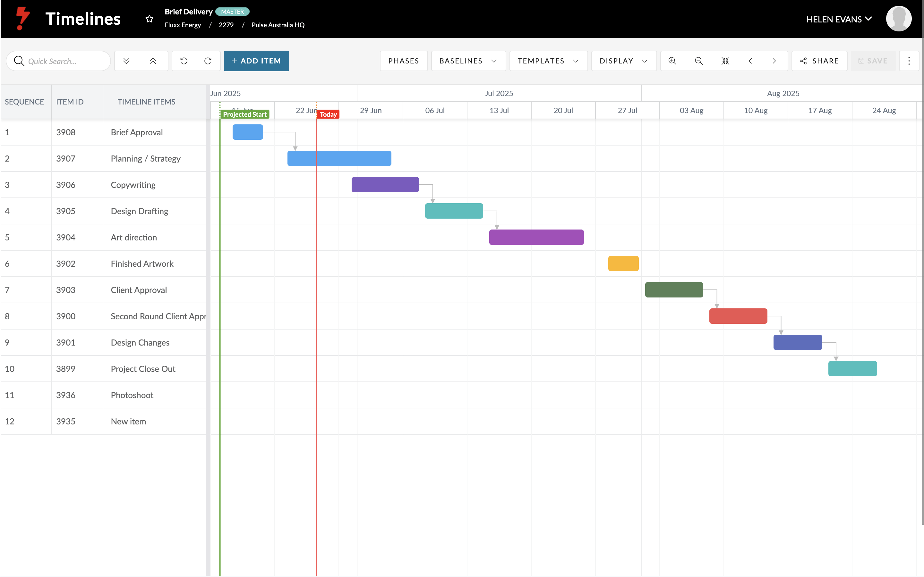Click the Phases button
The width and height of the screenshot is (924, 577).
[403, 61]
